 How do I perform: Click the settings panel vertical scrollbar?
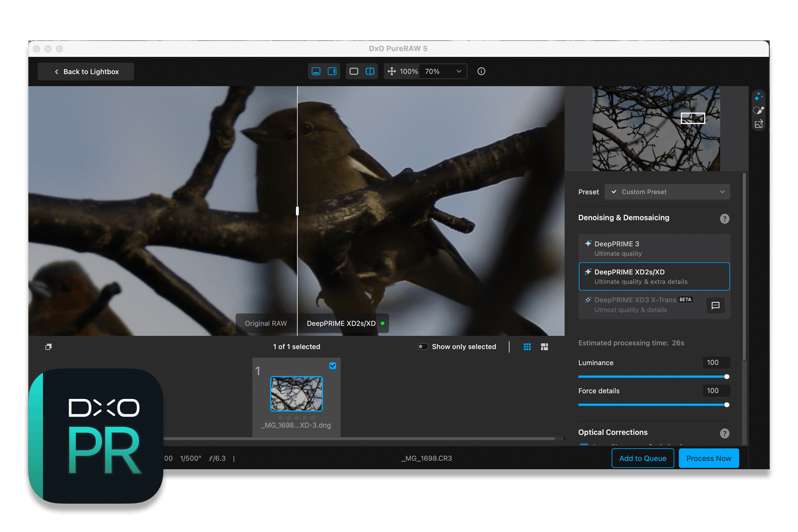click(x=744, y=266)
